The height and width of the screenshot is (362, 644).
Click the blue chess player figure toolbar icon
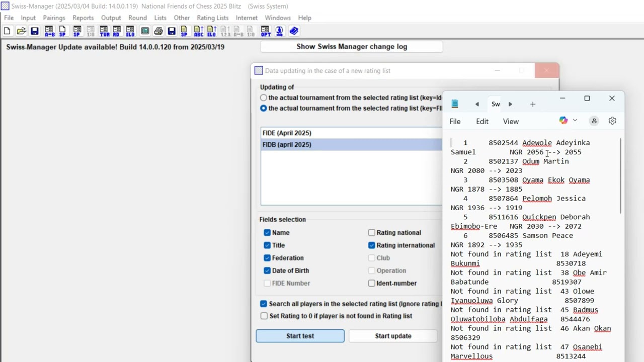280,31
